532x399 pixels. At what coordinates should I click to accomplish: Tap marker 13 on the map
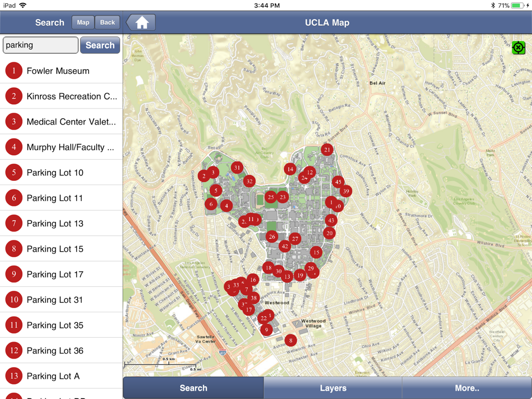pyautogui.click(x=287, y=277)
